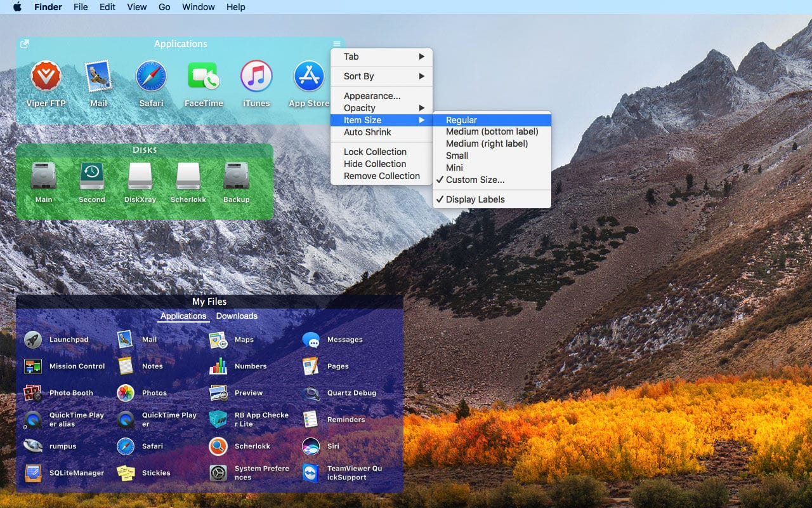Open the DiskXray disk icon

pyautogui.click(x=140, y=176)
